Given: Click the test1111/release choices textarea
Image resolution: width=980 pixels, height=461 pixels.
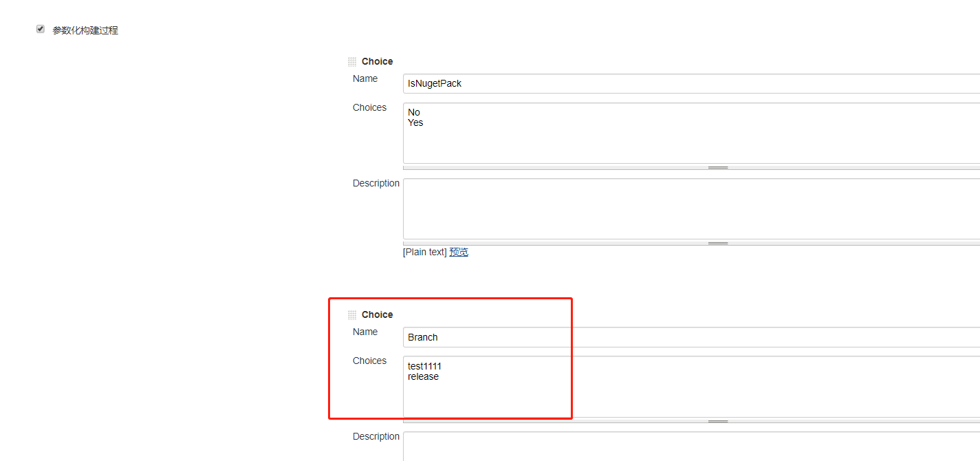Looking at the screenshot, I should (691, 387).
